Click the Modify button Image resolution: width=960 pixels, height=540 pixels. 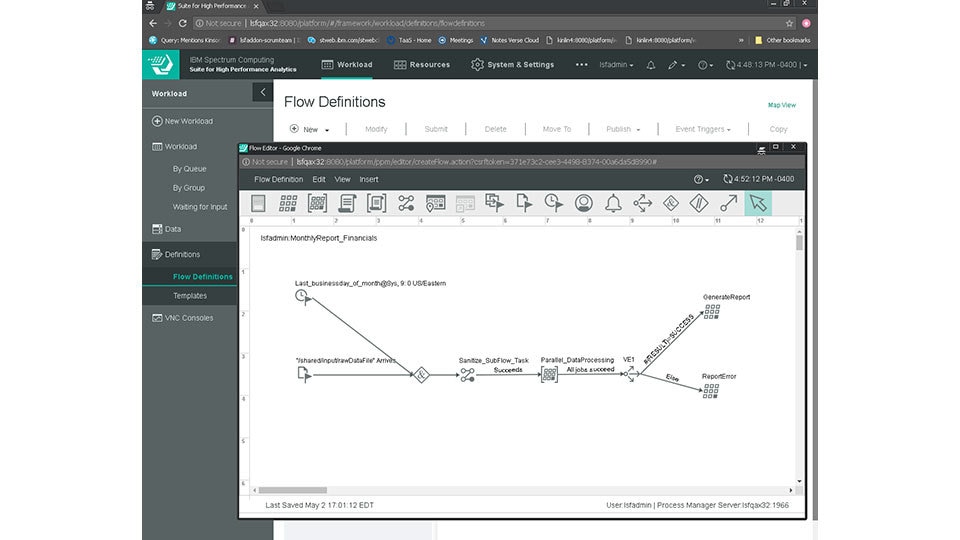click(376, 129)
